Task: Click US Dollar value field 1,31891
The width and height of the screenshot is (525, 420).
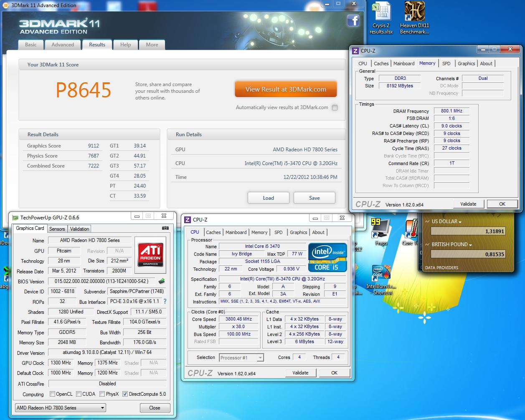Action: point(468,231)
